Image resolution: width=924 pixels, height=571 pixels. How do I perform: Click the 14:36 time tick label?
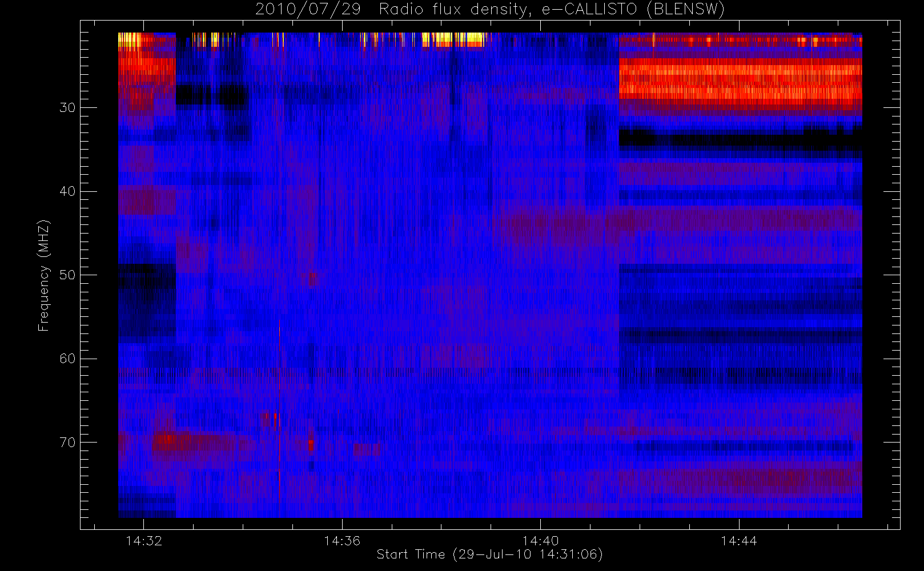[x=342, y=541]
